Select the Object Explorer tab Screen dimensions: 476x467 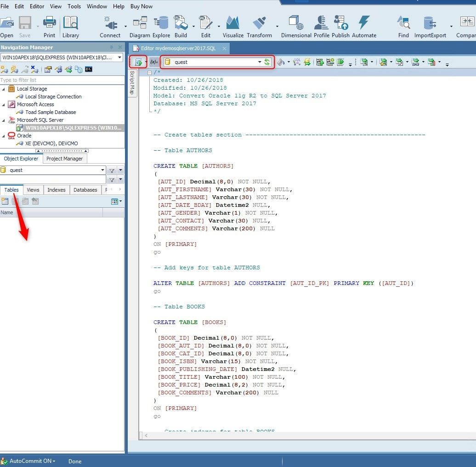[21, 159]
